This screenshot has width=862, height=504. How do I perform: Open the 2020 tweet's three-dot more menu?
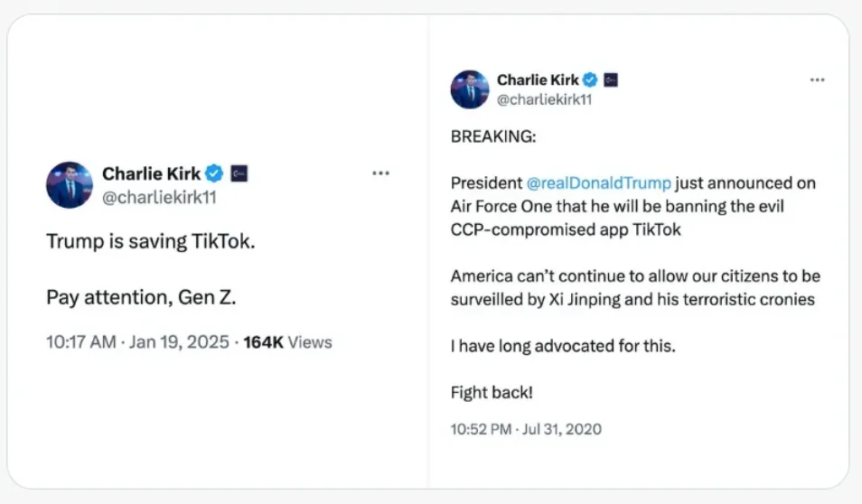817,80
